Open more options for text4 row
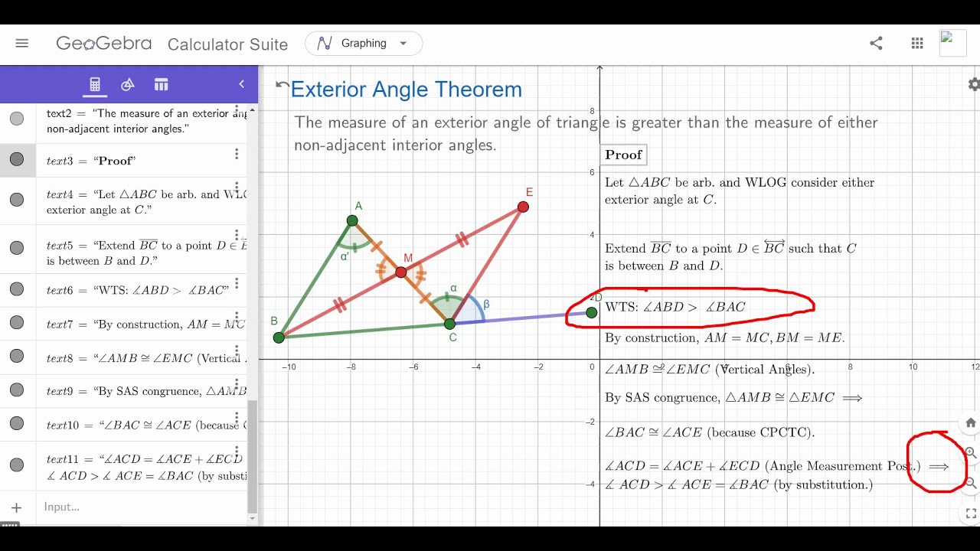The image size is (980, 551). [x=237, y=187]
